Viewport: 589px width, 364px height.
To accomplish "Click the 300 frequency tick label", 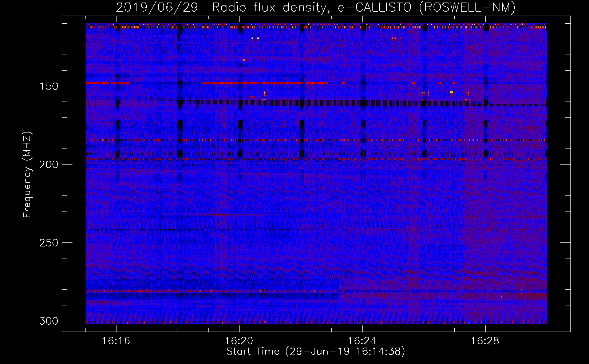I will 49,321.
